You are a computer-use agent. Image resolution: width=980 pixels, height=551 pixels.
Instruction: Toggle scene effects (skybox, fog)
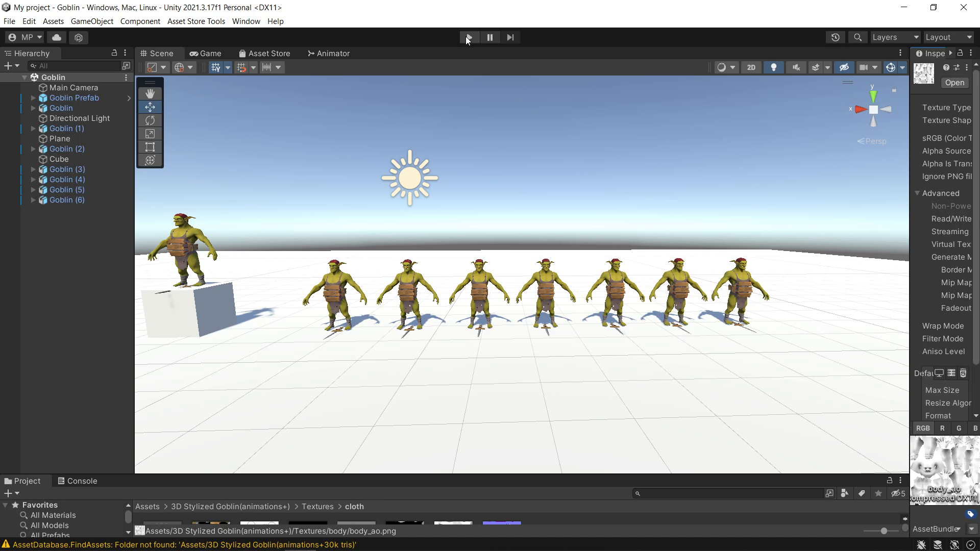pyautogui.click(x=816, y=67)
